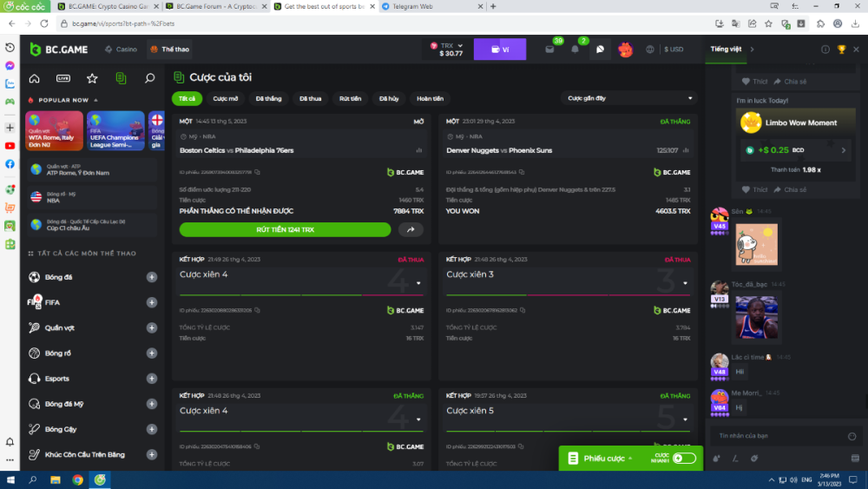Expand Bóng đá sport with plus button
This screenshot has width=868, height=489.
(x=152, y=277)
